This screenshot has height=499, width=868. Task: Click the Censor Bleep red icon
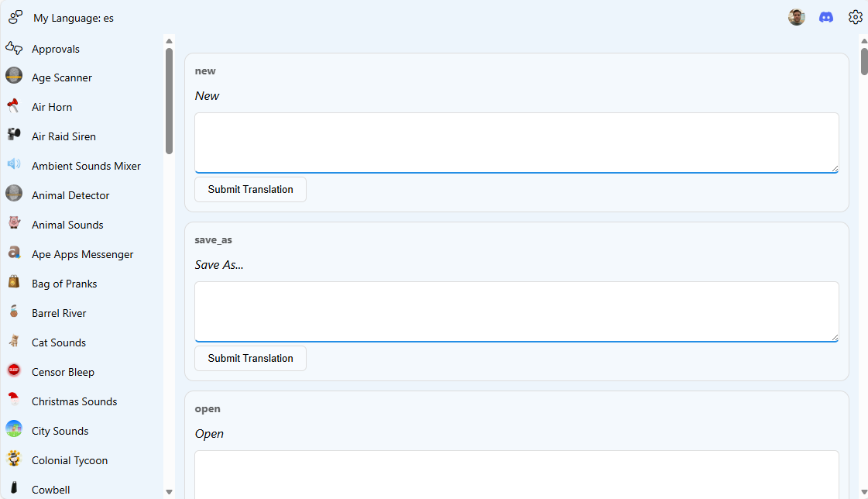[x=14, y=372]
